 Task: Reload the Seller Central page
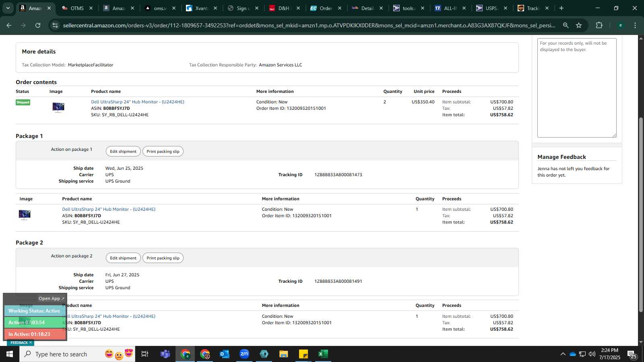38,25
